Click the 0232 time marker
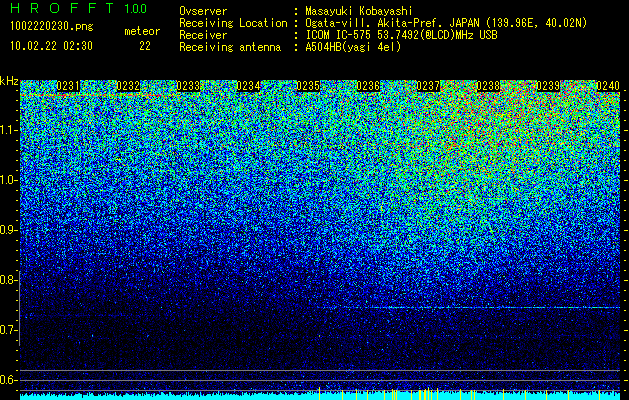Image resolution: width=629 pixels, height=400 pixels. point(128,86)
